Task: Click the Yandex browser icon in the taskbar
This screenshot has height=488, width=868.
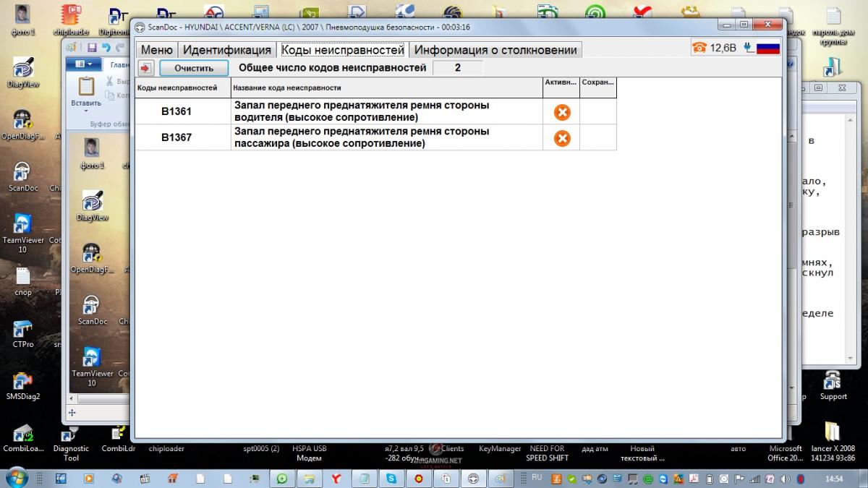Action: point(336,478)
